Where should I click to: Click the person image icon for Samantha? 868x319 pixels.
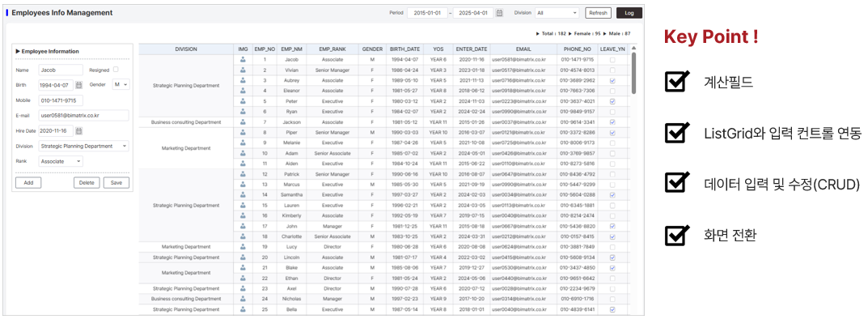[243, 195]
